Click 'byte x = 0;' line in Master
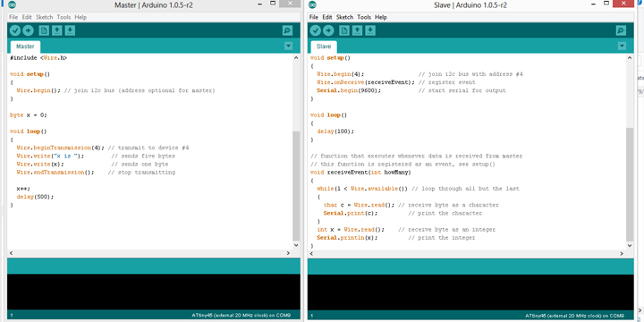 tap(29, 115)
